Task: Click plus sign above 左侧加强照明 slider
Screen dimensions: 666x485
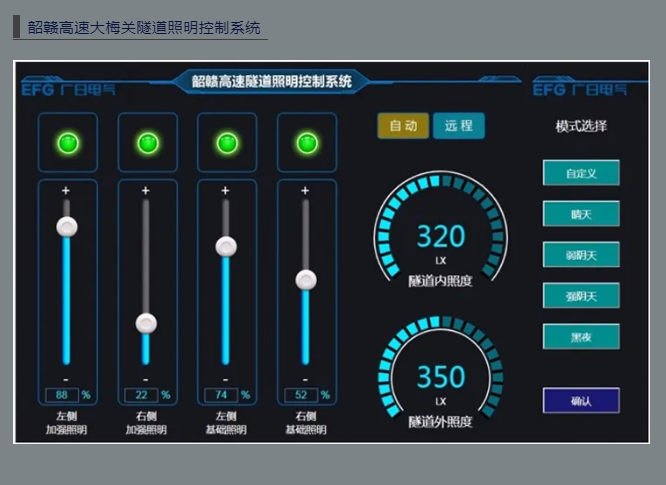Action: 66,190
